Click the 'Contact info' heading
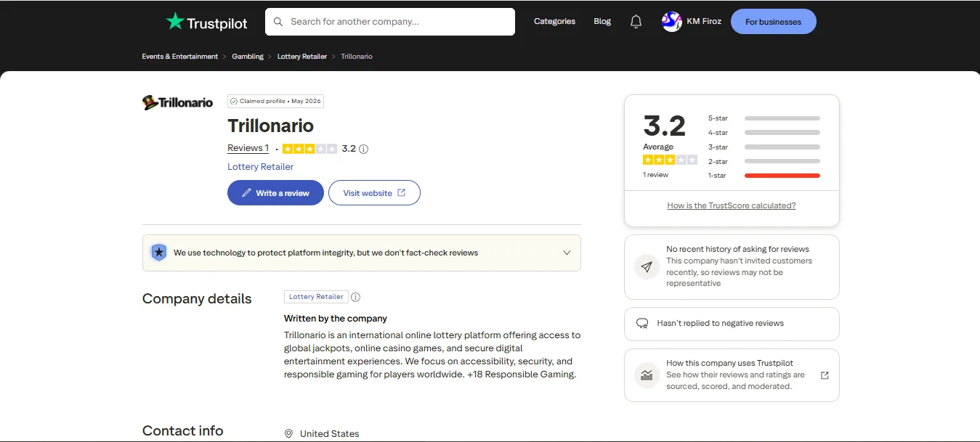This screenshot has width=980, height=442. tap(183, 431)
